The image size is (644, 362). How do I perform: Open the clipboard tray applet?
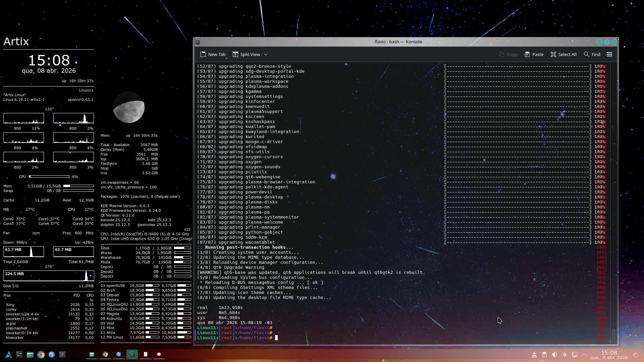tap(544, 355)
